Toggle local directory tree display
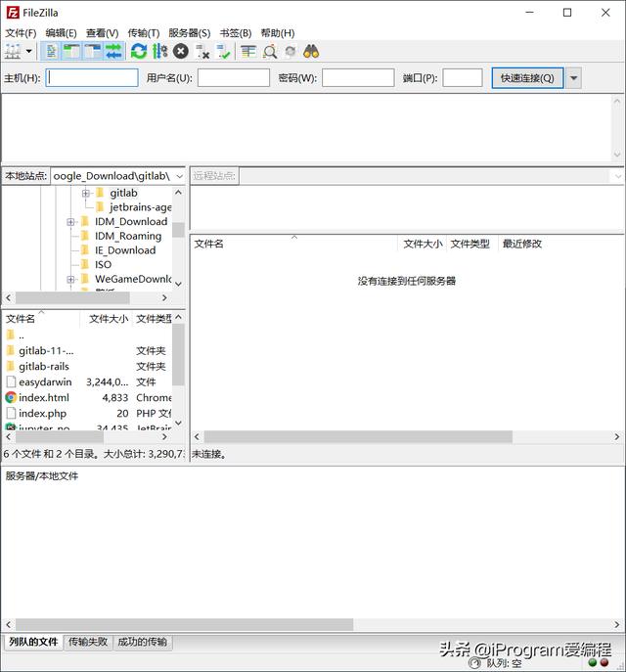The height and width of the screenshot is (672, 626). pos(71,52)
